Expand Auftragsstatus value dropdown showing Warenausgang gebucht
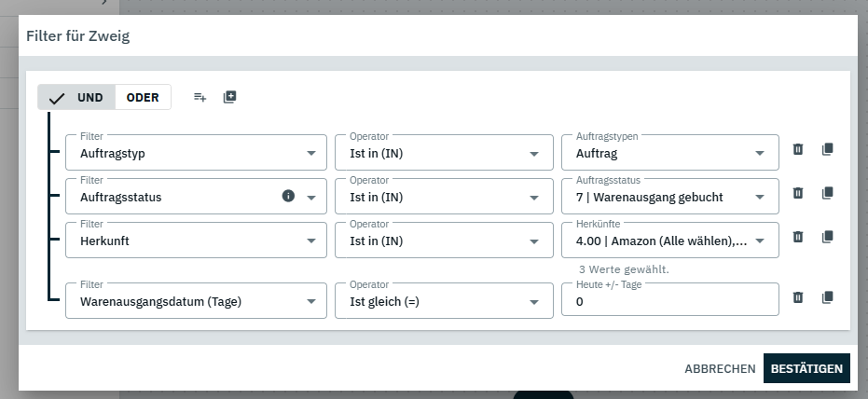Image resolution: width=868 pixels, height=399 pixels. point(669,197)
